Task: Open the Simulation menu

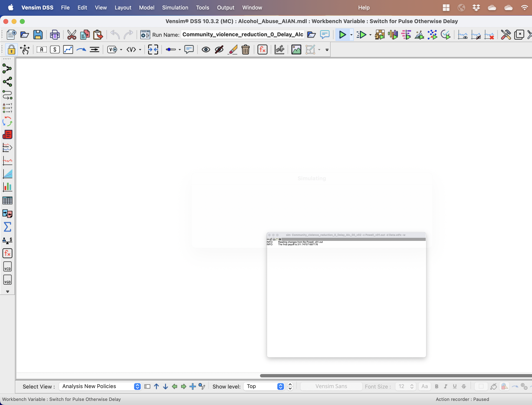Action: click(x=175, y=7)
